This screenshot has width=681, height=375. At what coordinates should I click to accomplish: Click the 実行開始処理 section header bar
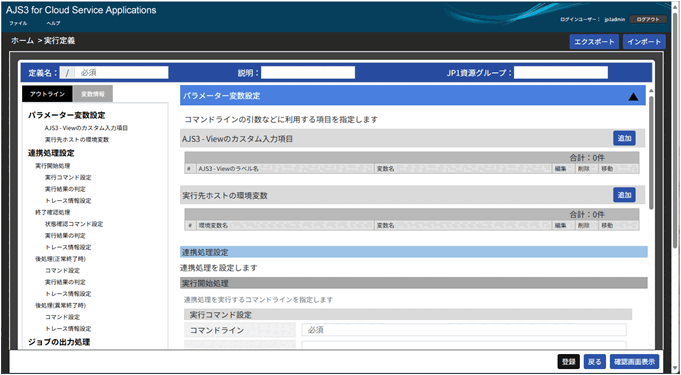[x=413, y=283]
